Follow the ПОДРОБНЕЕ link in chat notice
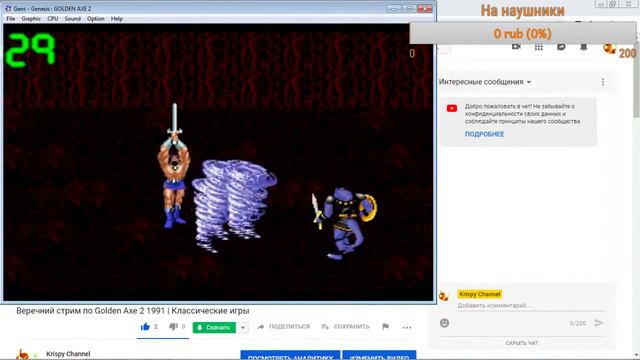Image resolution: width=640 pixels, height=360 pixels. click(484, 134)
